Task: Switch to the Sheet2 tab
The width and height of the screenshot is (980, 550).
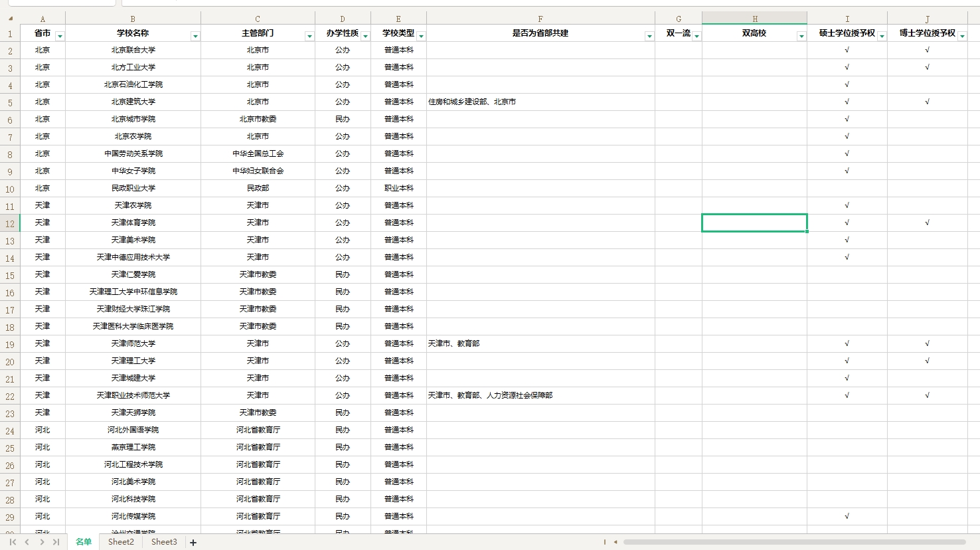Action: [x=121, y=542]
